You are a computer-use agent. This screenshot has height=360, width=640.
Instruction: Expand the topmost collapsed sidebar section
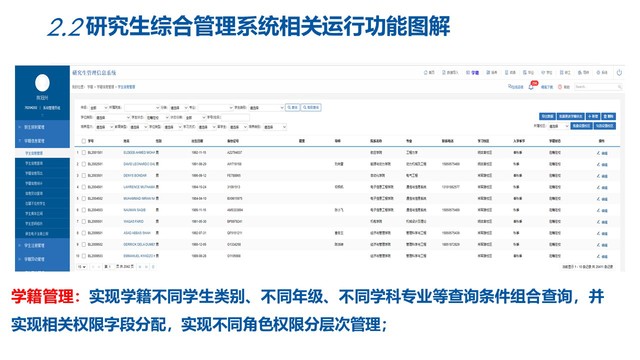click(x=42, y=127)
